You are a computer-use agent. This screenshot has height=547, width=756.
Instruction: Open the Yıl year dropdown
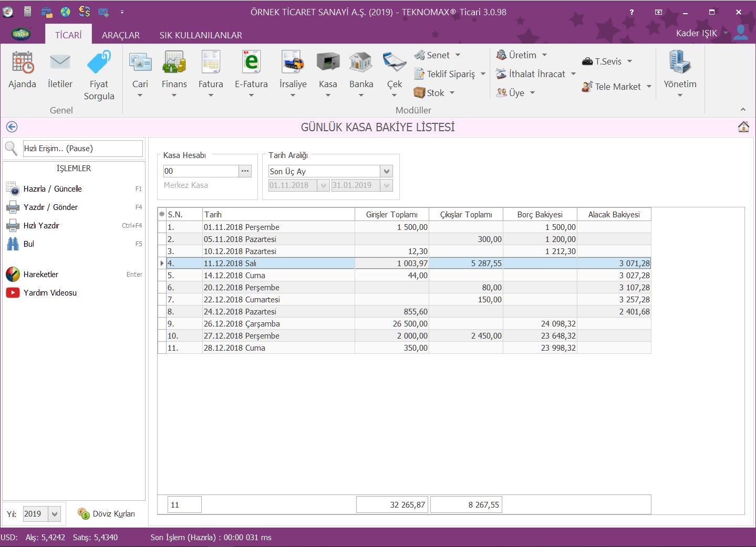click(x=55, y=514)
